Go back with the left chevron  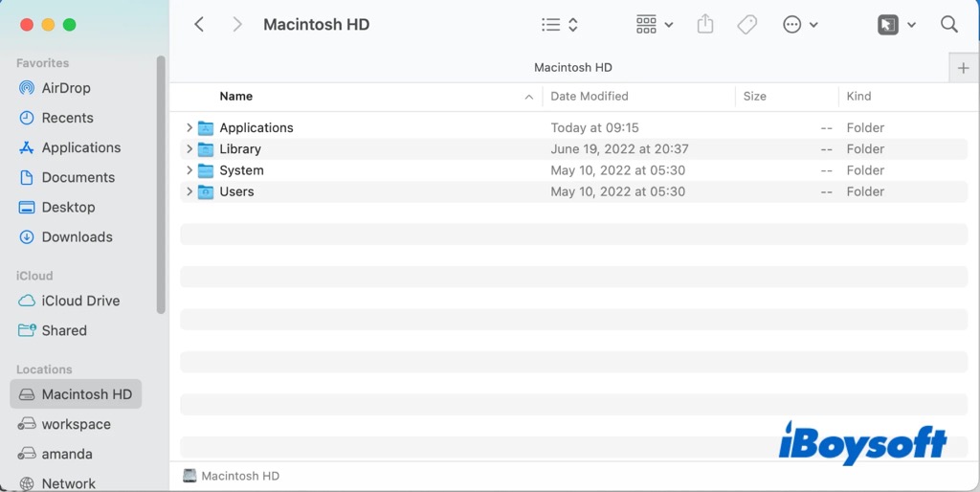pos(199,24)
